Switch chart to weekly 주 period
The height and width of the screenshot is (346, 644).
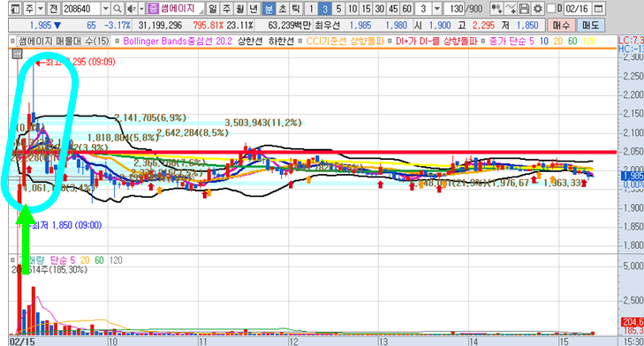coord(226,8)
